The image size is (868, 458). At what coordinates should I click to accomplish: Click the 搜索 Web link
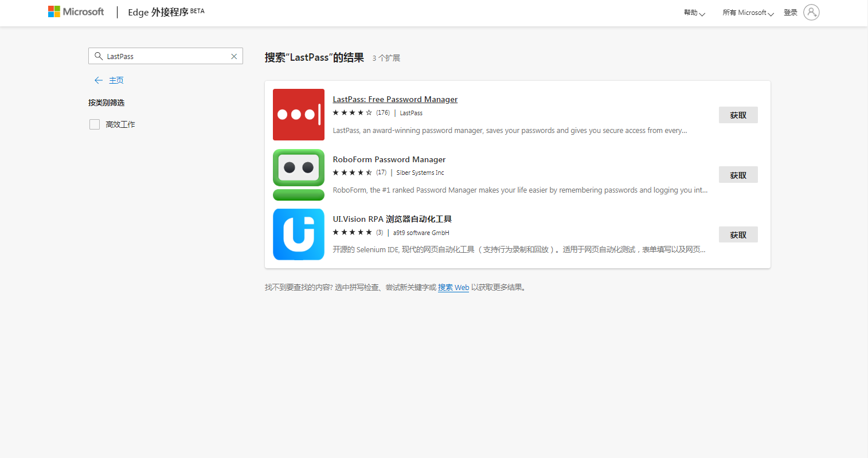(x=453, y=288)
